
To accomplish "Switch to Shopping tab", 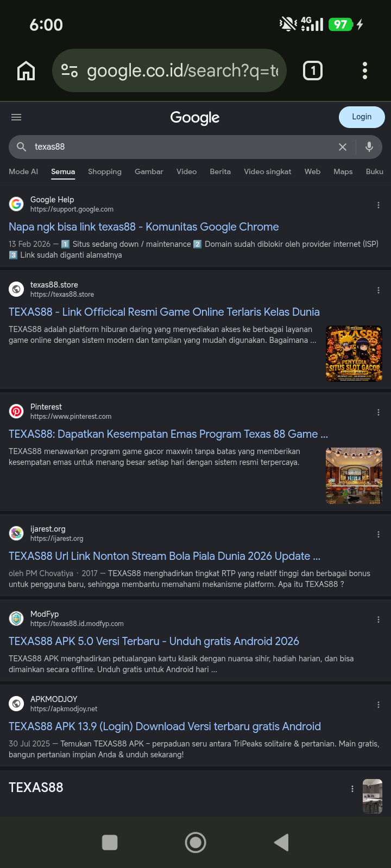I will tap(105, 171).
